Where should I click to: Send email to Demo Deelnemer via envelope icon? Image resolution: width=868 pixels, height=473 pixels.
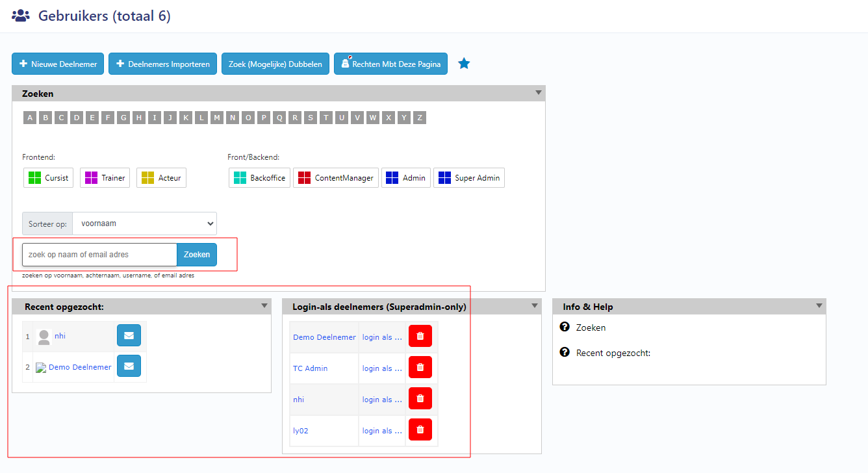coord(129,366)
